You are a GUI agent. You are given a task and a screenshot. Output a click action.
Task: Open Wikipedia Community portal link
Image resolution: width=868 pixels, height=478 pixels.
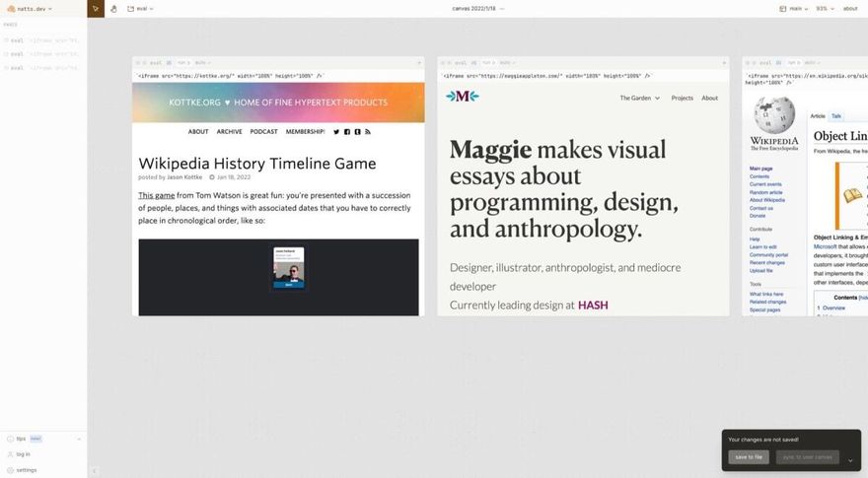click(768, 255)
